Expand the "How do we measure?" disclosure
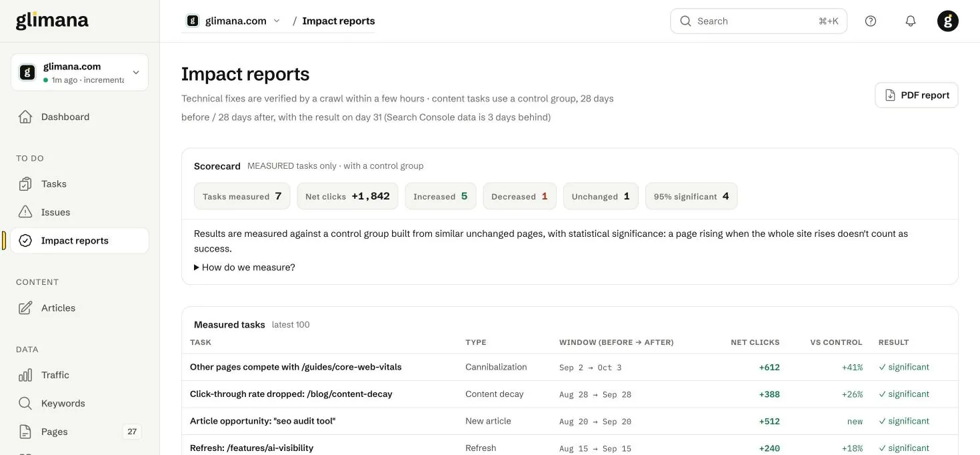Viewport: 980px width, 455px height. (245, 268)
